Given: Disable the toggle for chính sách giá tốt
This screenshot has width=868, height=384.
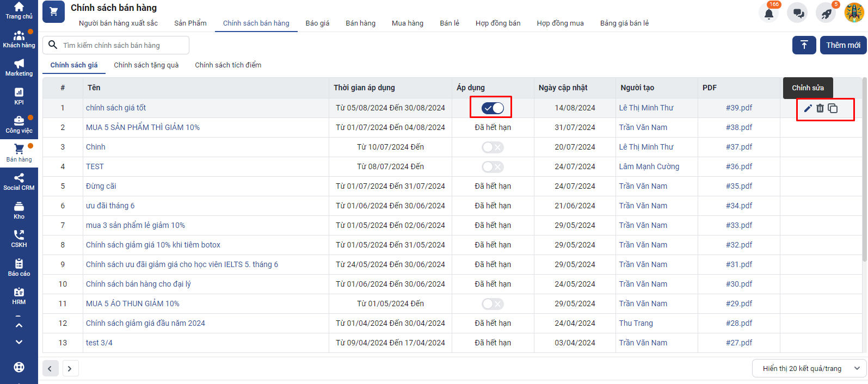Looking at the screenshot, I should 493,108.
